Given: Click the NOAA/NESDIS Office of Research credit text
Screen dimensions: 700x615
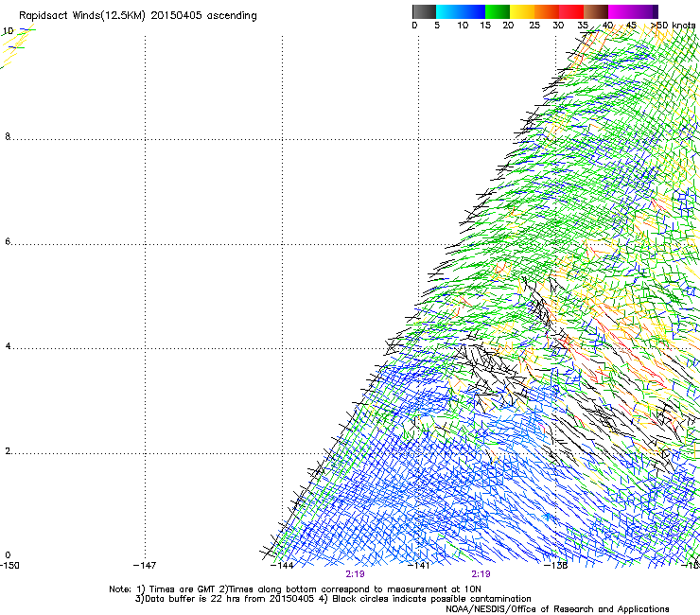Looking at the screenshot, I should [x=557, y=608].
